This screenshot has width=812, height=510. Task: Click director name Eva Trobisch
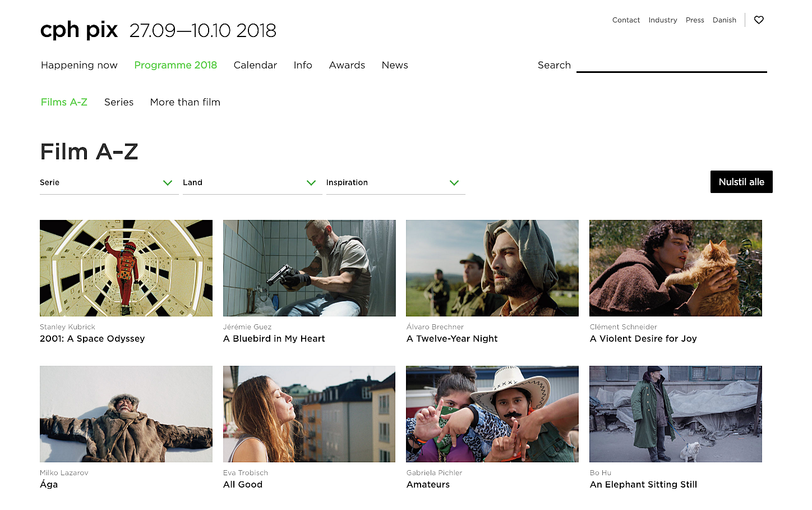[246, 473]
